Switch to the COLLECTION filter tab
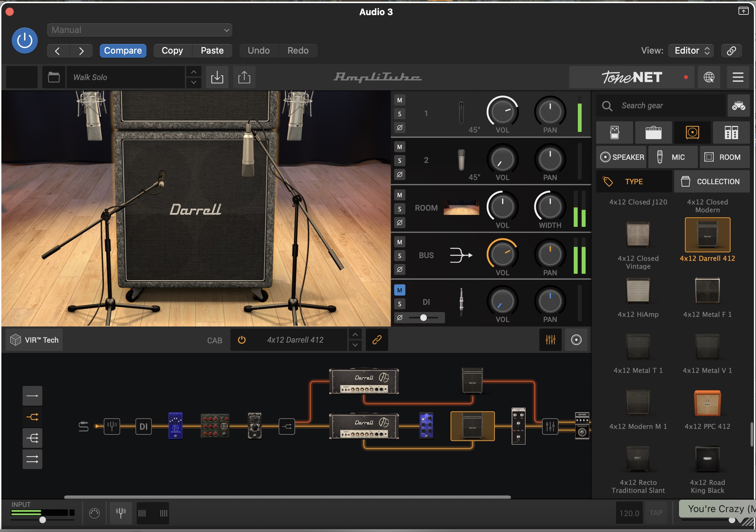Viewport: 756px width, 532px height. [712, 181]
